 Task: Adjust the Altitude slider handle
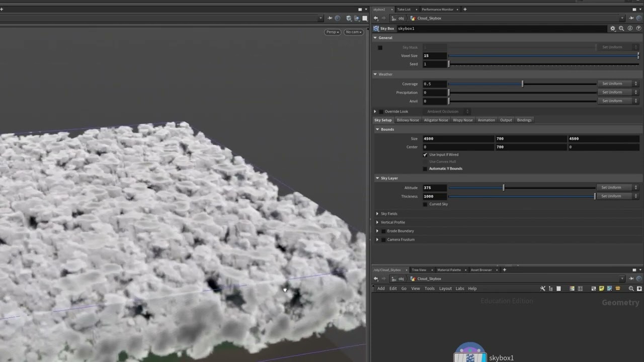coord(503,188)
